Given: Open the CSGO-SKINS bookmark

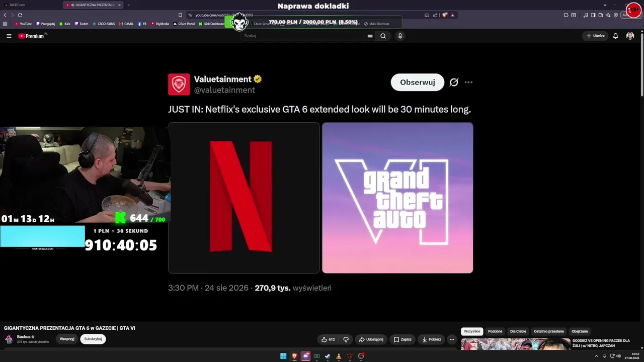Looking at the screenshot, I should click(104, 24).
